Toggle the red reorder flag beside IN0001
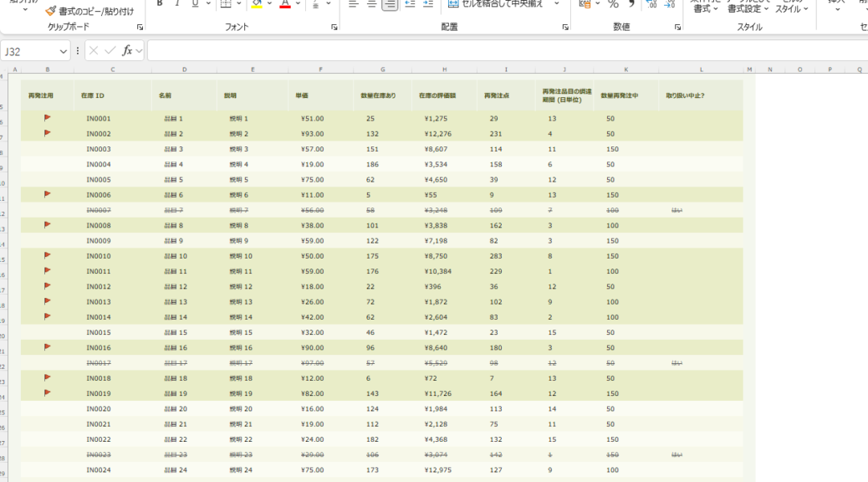Viewport: 868px width, 482px height. pyautogui.click(x=47, y=118)
